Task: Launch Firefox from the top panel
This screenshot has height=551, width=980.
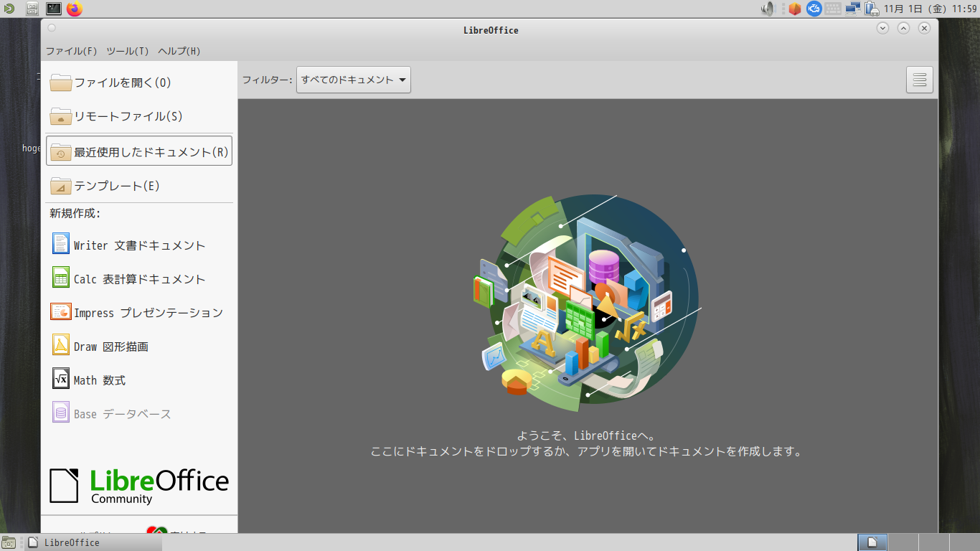Action: (75, 9)
